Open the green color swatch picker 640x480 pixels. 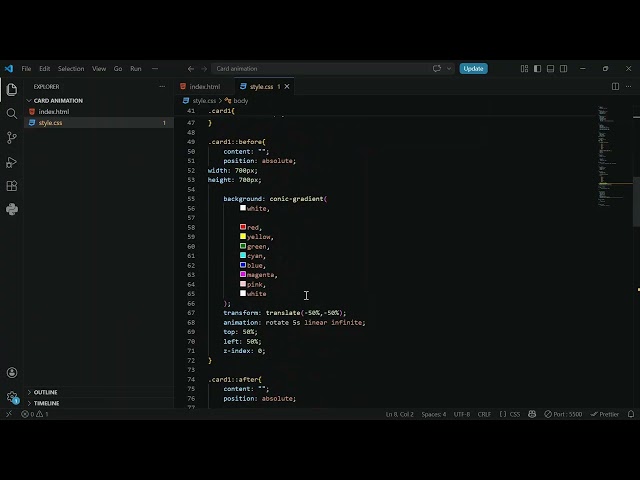[x=243, y=246]
